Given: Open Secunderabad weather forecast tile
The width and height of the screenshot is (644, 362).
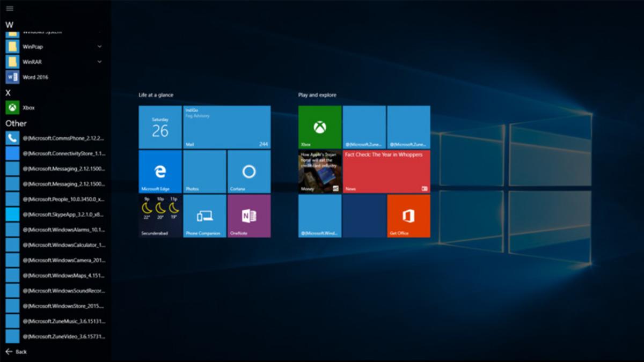Looking at the screenshot, I should point(159,216).
